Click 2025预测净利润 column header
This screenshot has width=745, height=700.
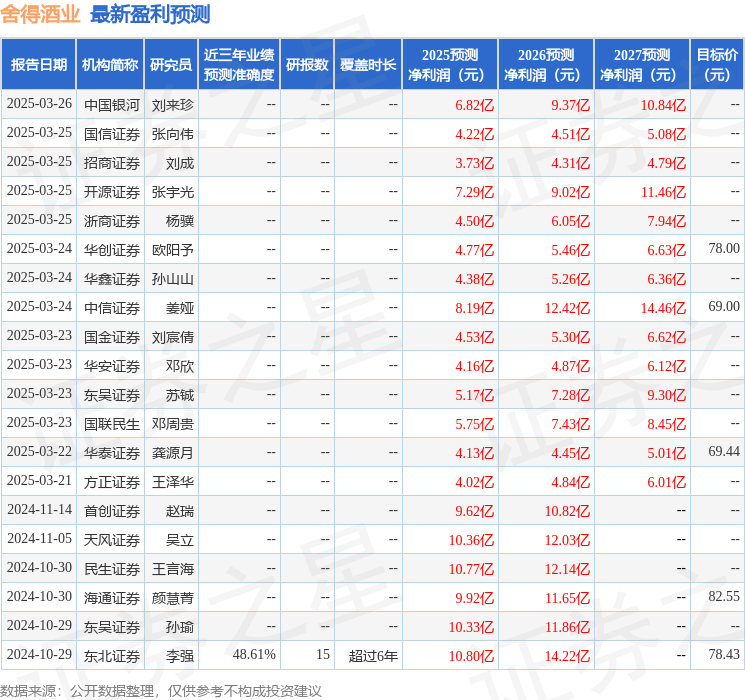pos(449,65)
